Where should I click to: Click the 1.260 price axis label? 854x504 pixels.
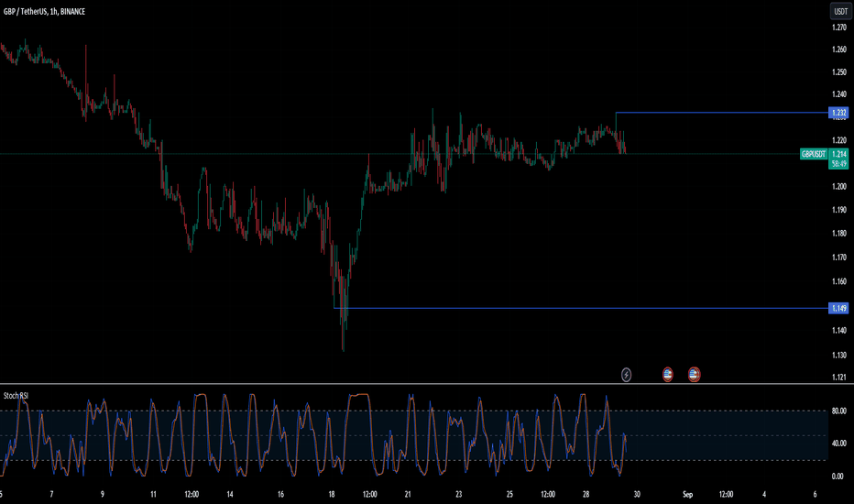(x=838, y=49)
